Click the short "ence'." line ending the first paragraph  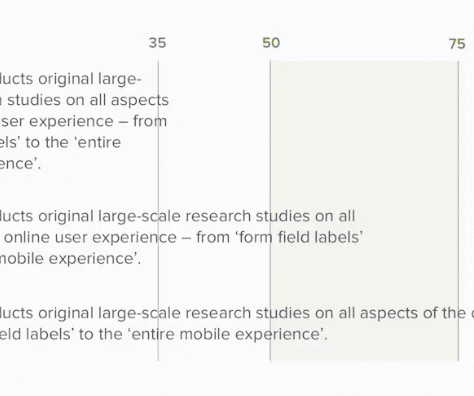click(21, 164)
